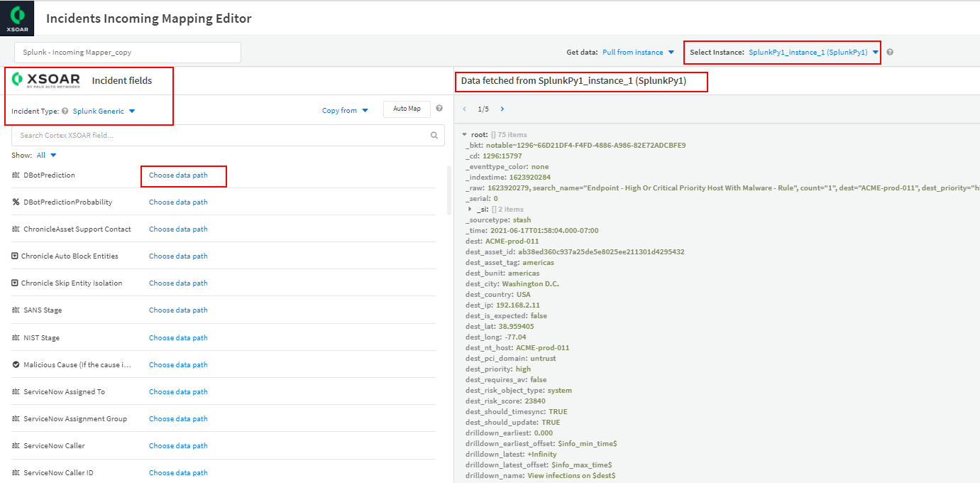
Task: Expand the _si node in JSON tree
Action: 470,209
